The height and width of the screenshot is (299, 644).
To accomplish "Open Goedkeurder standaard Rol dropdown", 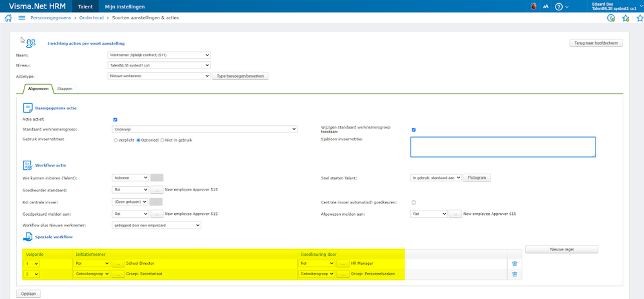I will (130, 190).
